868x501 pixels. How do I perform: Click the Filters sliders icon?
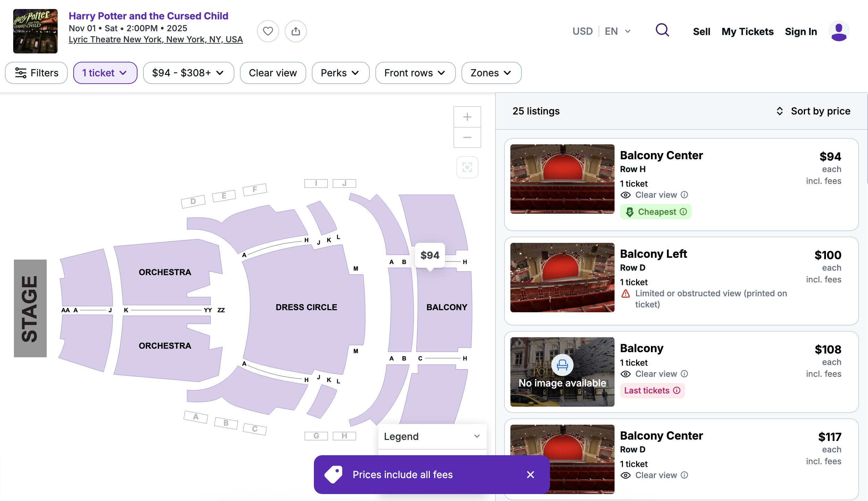21,73
